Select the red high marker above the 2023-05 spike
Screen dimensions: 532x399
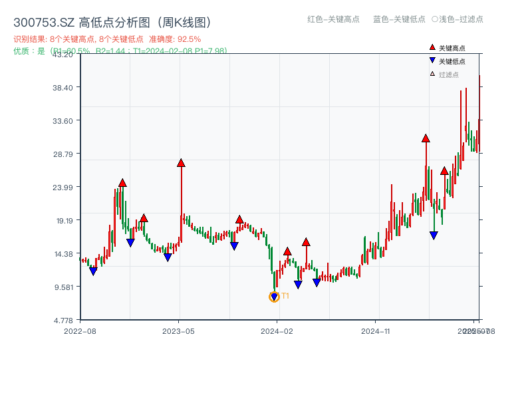181,163
